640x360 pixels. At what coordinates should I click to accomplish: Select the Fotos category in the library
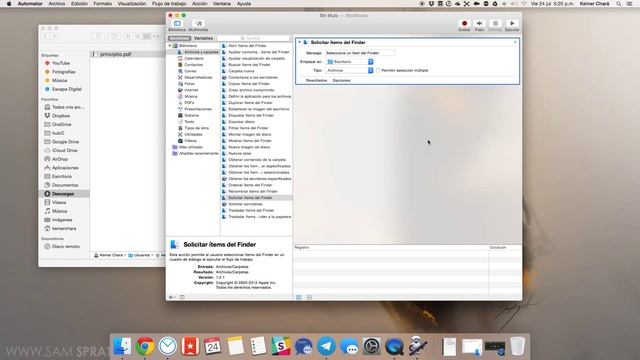point(189,84)
